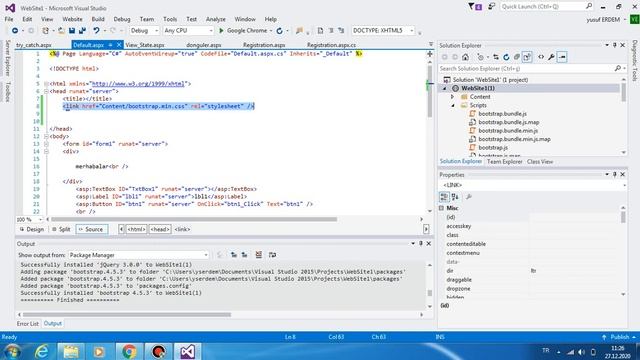
Task: Click the Go to Next Message icon in Output
Action: tap(244, 255)
